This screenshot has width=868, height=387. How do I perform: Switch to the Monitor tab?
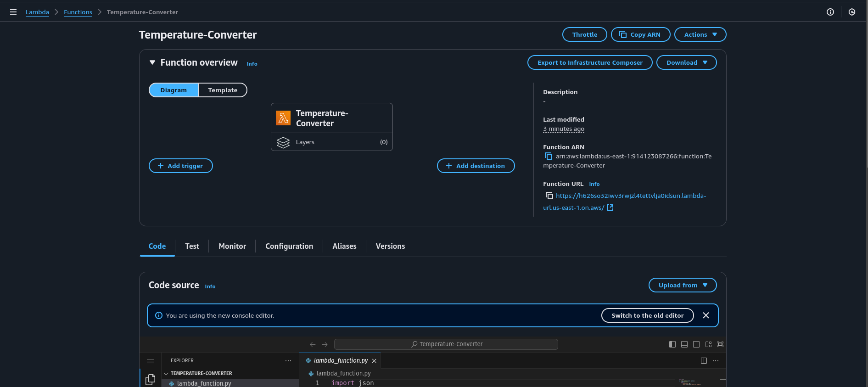[x=232, y=247]
